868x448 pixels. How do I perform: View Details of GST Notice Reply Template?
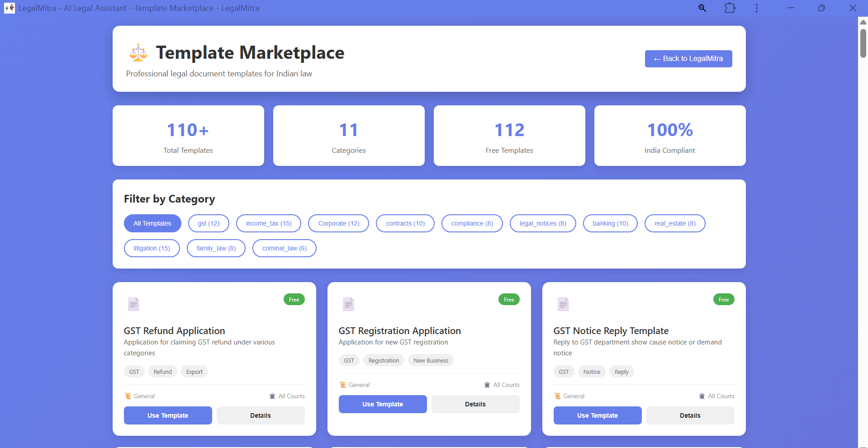pyautogui.click(x=690, y=415)
